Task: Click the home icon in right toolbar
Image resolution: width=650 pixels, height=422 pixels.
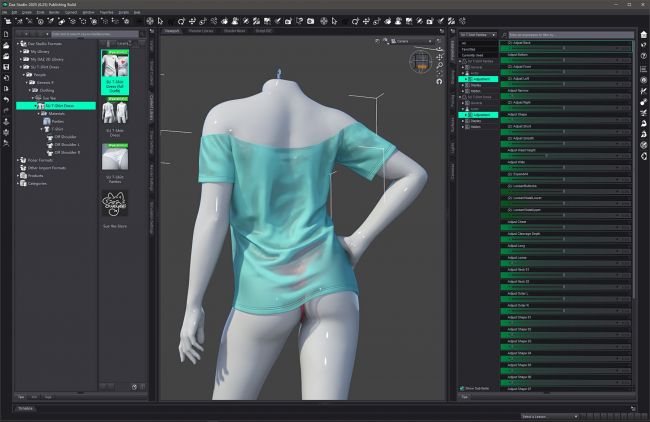Action: [644, 33]
